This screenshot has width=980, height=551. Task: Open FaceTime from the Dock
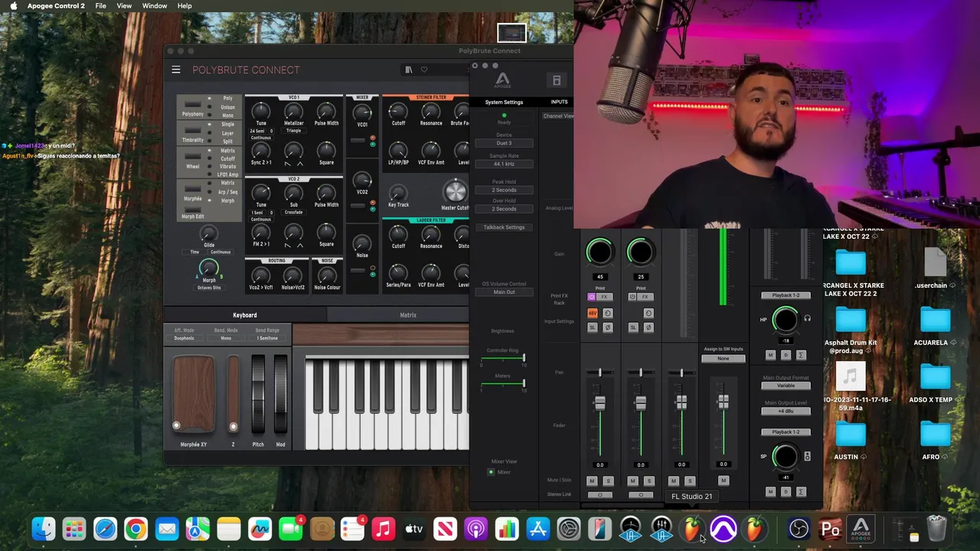(x=290, y=529)
